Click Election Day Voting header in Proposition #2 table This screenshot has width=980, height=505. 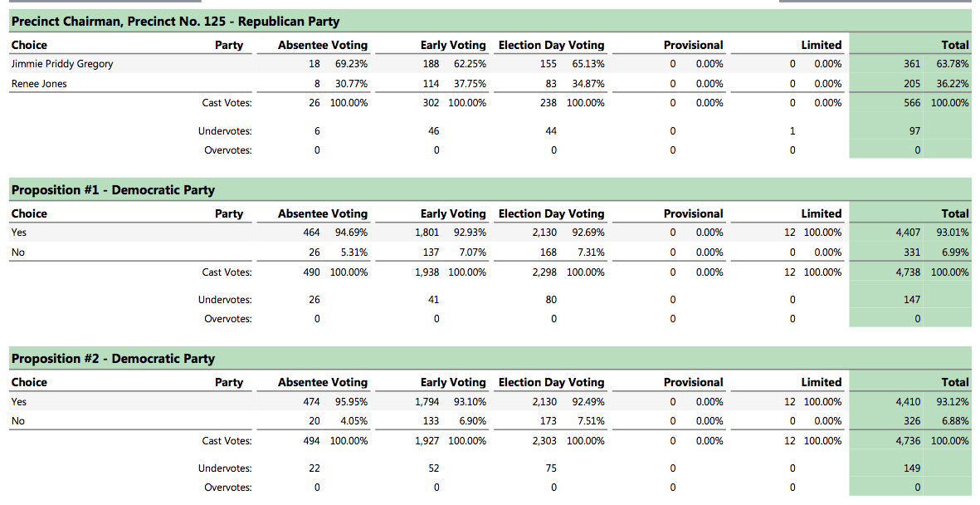[551, 382]
